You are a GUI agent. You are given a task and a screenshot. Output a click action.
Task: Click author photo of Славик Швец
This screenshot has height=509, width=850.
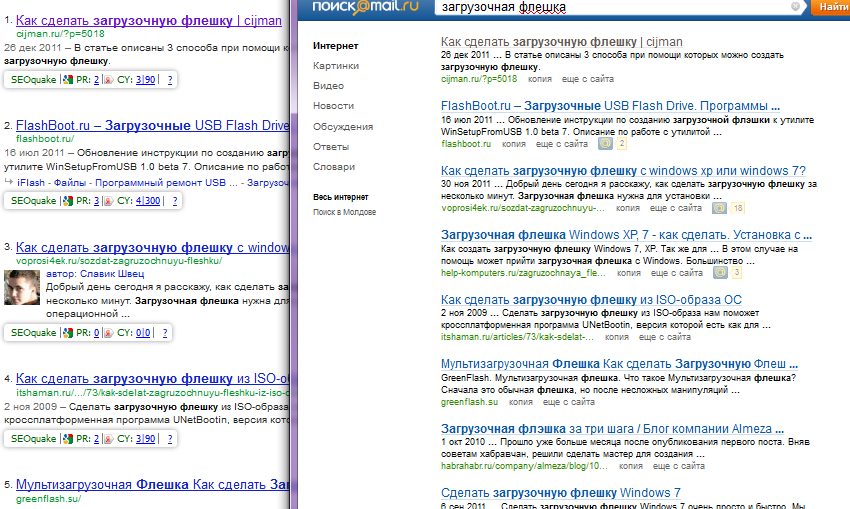[22, 287]
